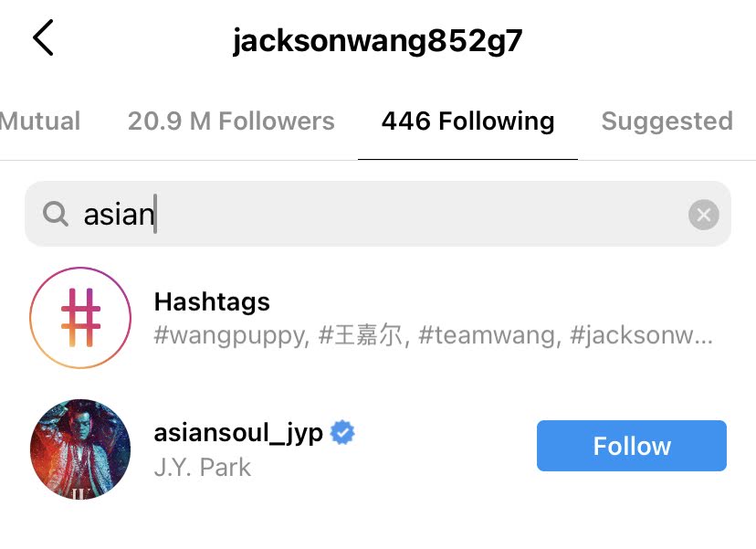The image size is (756, 549).
Task: Open the Hashtags heading
Action: coord(212,302)
